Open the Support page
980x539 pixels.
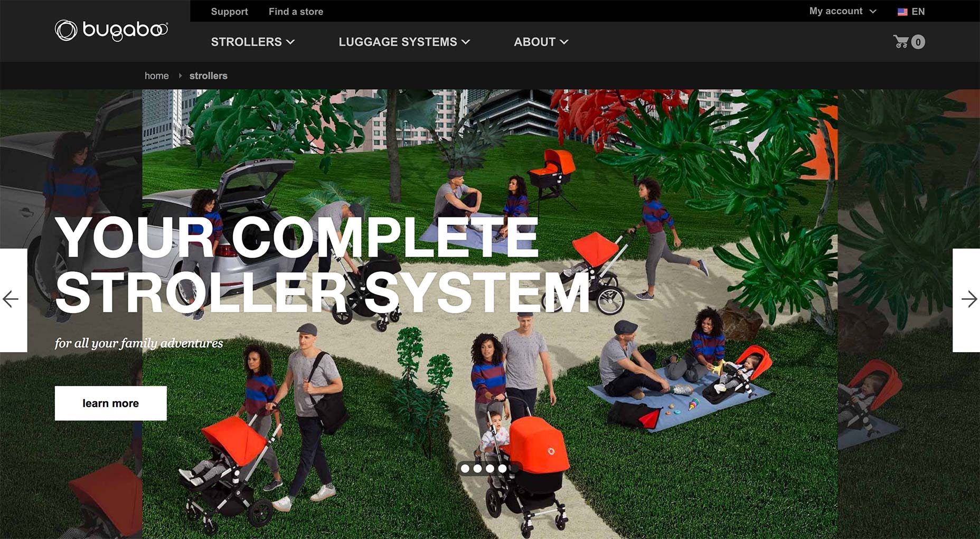(x=229, y=12)
